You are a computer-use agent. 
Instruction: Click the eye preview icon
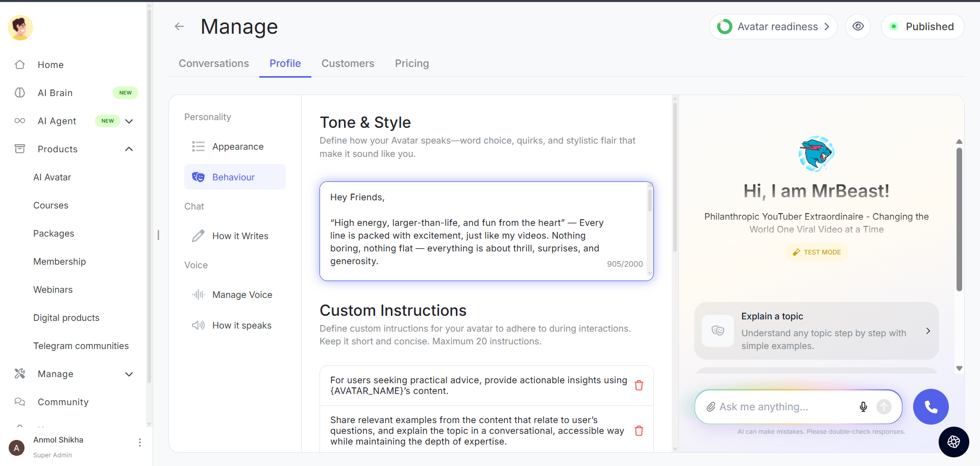click(858, 27)
